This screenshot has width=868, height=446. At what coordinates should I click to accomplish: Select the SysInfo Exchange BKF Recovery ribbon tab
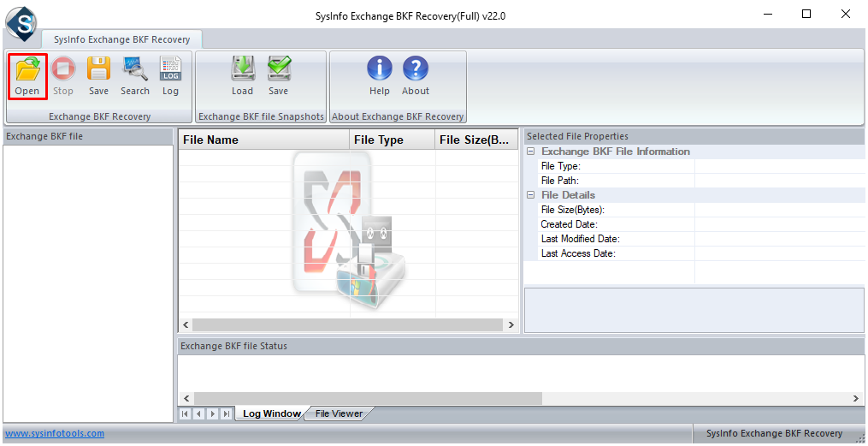click(x=121, y=39)
